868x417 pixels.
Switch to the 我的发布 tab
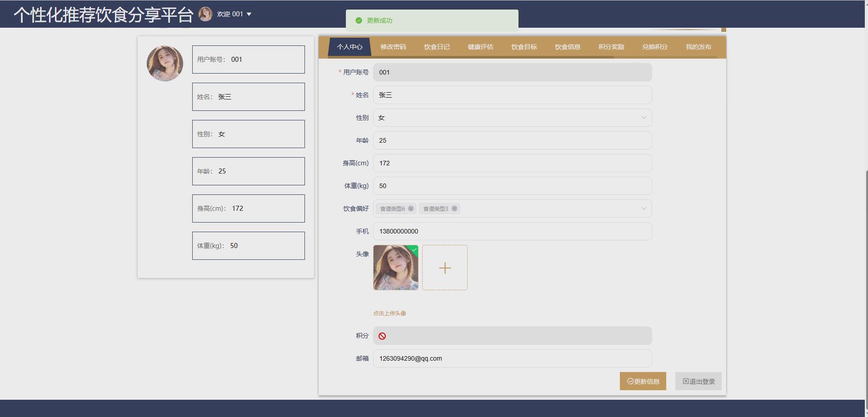[x=698, y=47]
